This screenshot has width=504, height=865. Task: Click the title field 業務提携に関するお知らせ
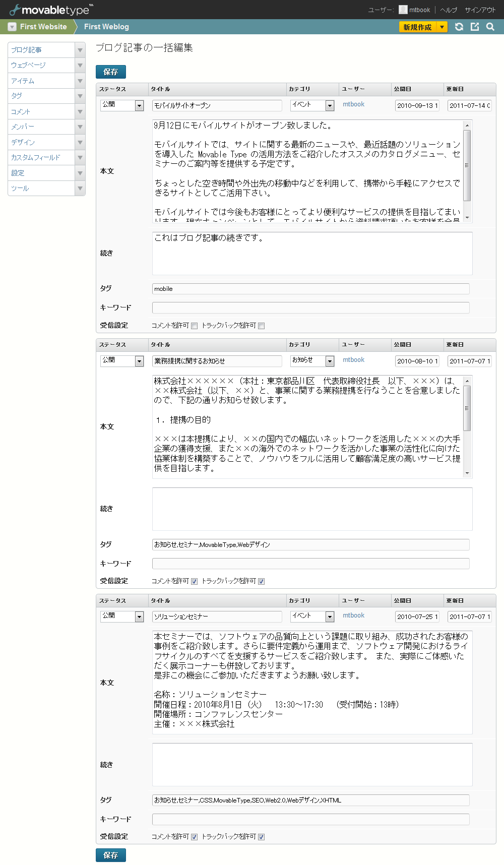(x=217, y=361)
